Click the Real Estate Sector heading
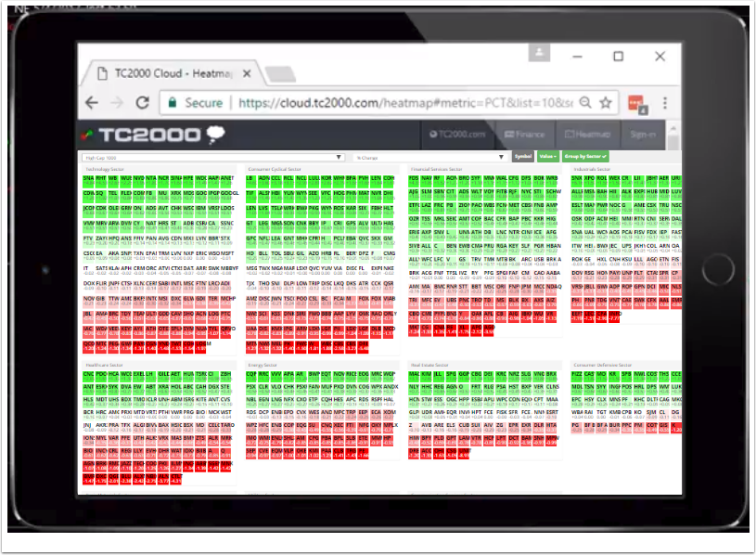The height and width of the screenshot is (555, 756). tap(429, 365)
